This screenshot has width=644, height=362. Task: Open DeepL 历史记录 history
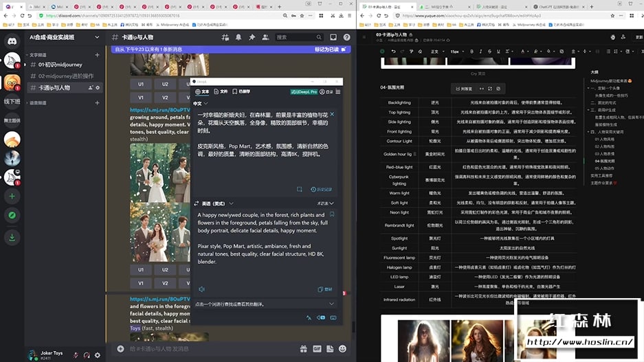pyautogui.click(x=322, y=189)
